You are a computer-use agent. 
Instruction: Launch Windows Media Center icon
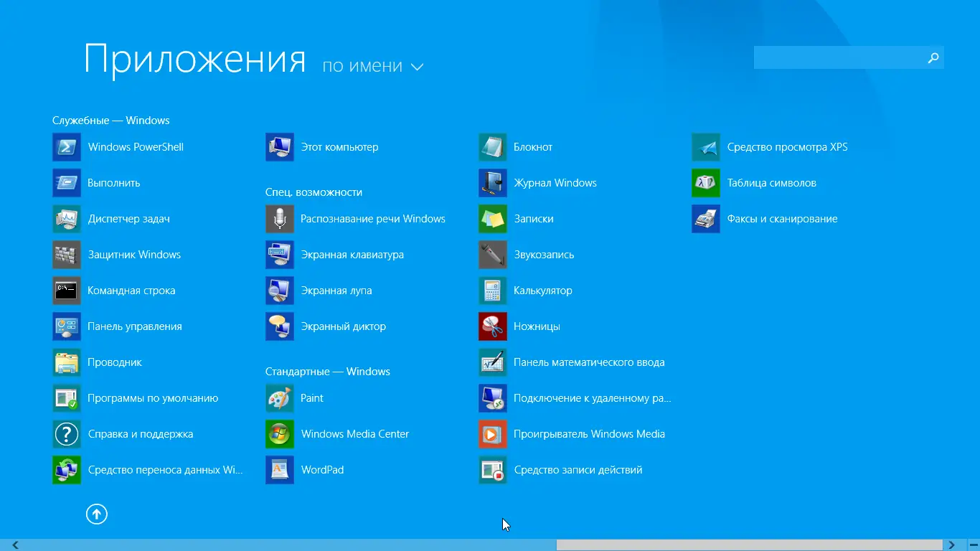tap(280, 434)
